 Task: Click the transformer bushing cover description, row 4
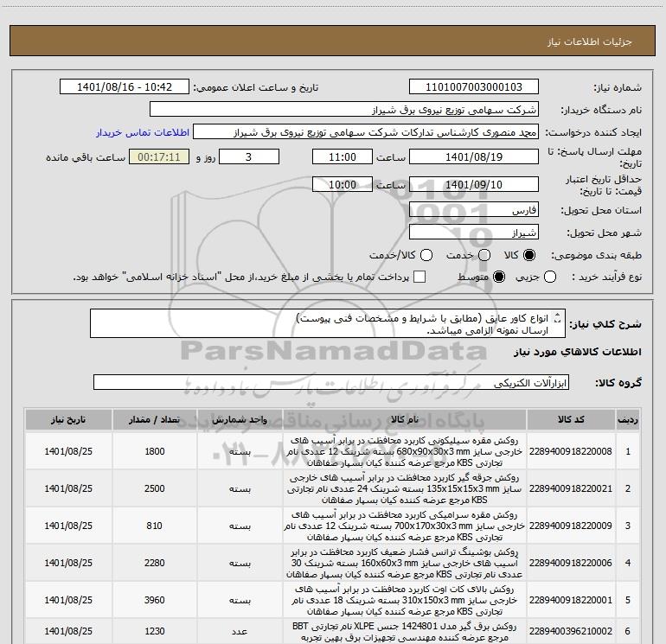click(x=405, y=563)
